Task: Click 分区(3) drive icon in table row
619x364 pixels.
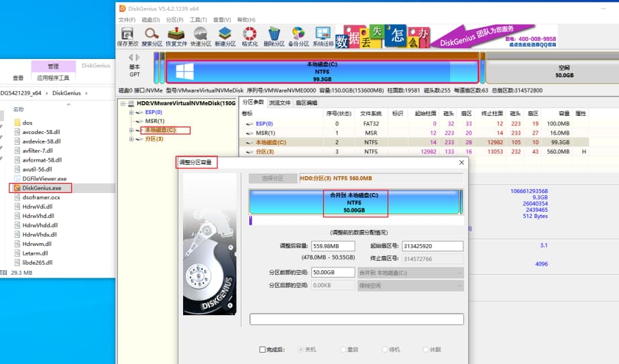Action: pyautogui.click(x=249, y=151)
